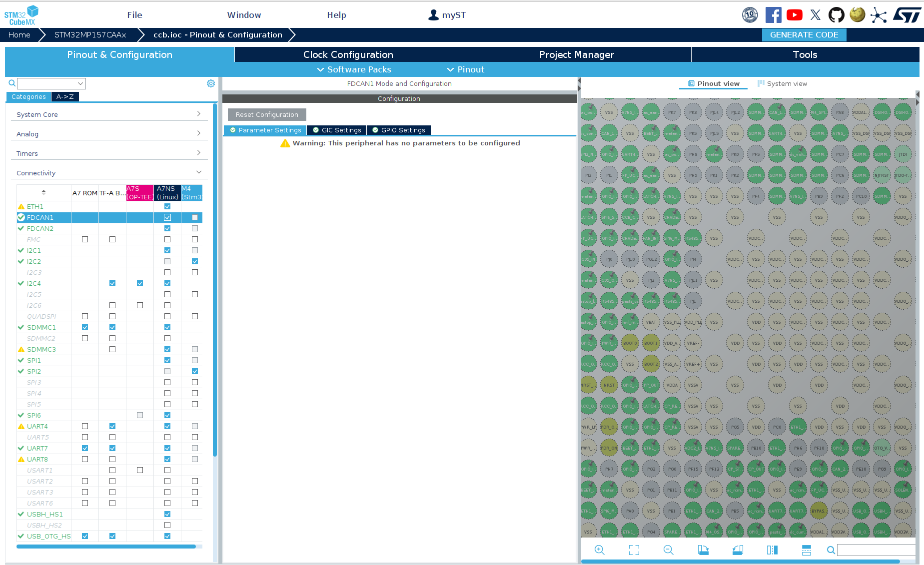
Task: Fit the pinout diagram to best view
Action: point(634,550)
